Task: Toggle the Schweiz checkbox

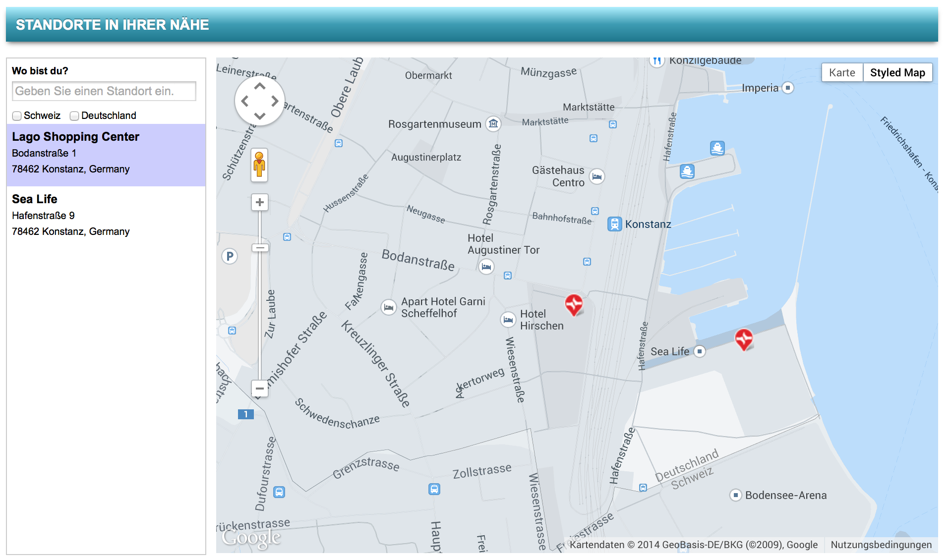Action: tap(17, 116)
